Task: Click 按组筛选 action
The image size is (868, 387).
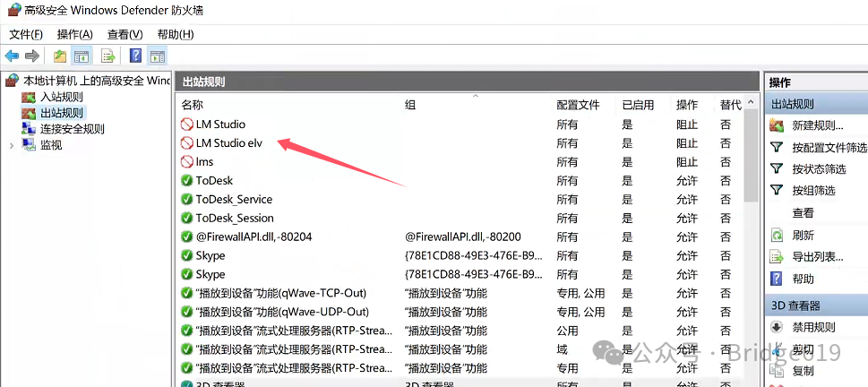Action: 813,191
